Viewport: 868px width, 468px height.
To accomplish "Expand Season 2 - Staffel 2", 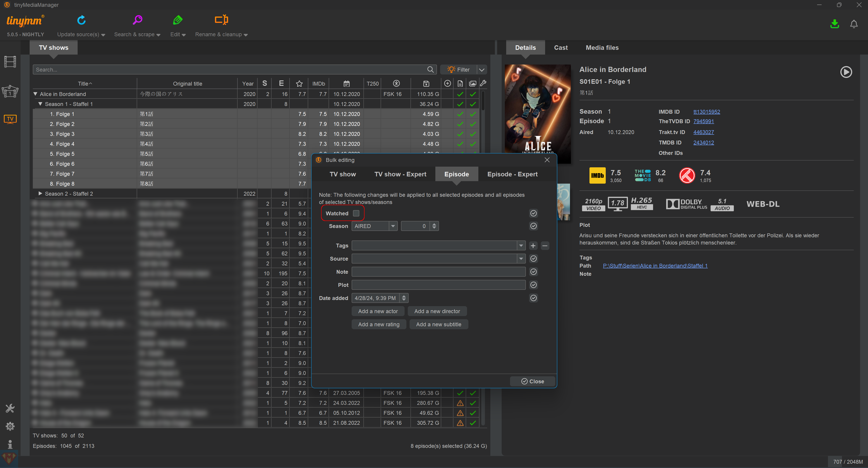I will [x=40, y=194].
